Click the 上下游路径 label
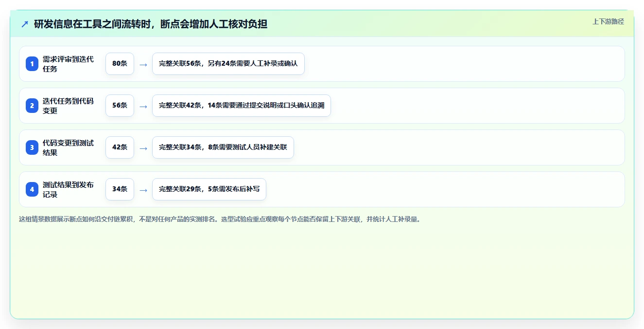Screen dimensions: 644x329 608,21
